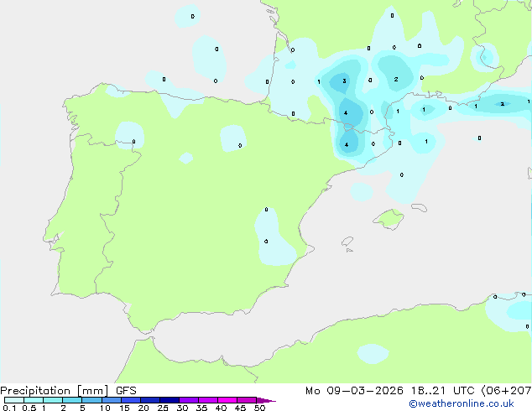Click the 20–25 mm legend swatch
This screenshot has height=411, width=532.
point(149,400)
